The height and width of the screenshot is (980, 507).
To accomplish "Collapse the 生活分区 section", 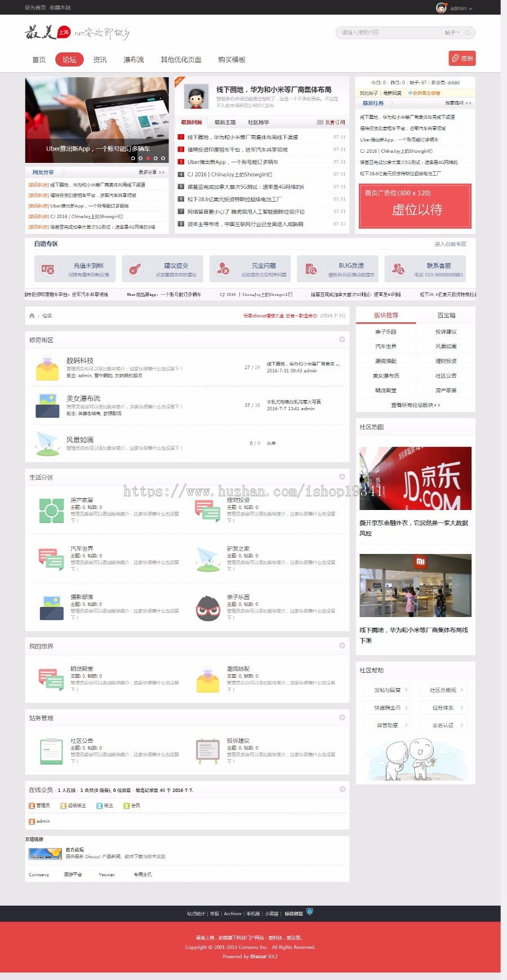I will click(x=342, y=476).
